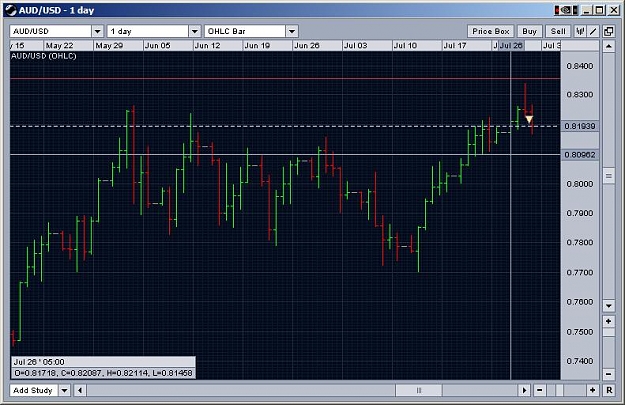Viewport: 625px width, 405px height.
Task: Click the horizontal scrollbar thumb
Action: [419, 390]
